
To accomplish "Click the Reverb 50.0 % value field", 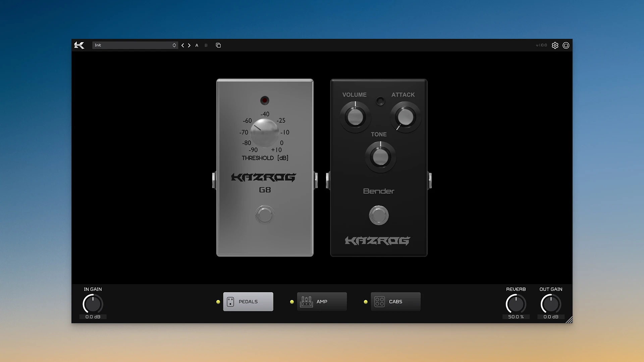I will tap(516, 317).
